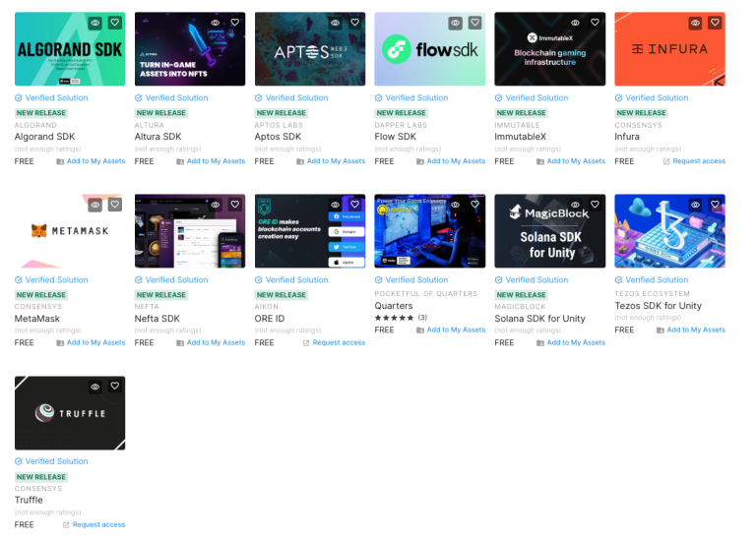The height and width of the screenshot is (541, 756).
Task: Click the Solana SDK for Unity title
Action: pyautogui.click(x=540, y=319)
